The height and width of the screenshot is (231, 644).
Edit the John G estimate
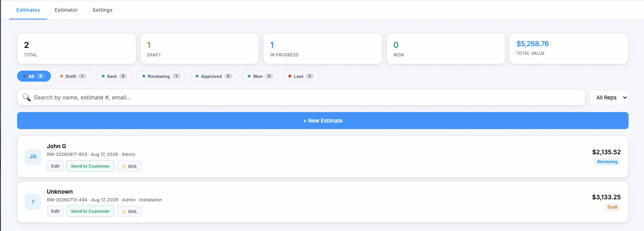(55, 166)
